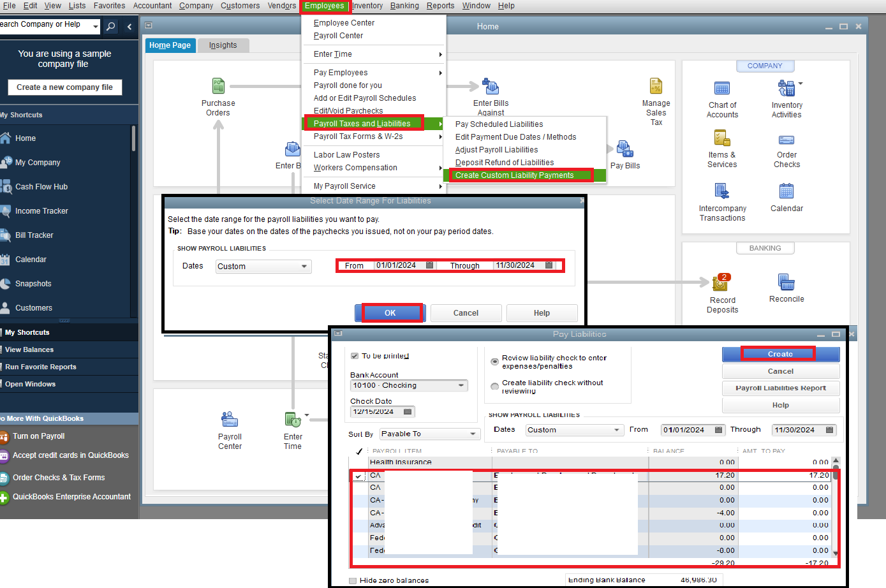Open the Sort By Payable To dropdown
Image resolution: width=886 pixels, height=588 pixels.
[x=429, y=434]
